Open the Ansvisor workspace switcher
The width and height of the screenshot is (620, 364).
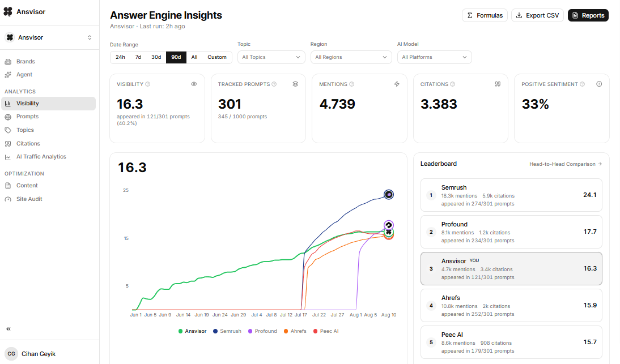click(49, 37)
